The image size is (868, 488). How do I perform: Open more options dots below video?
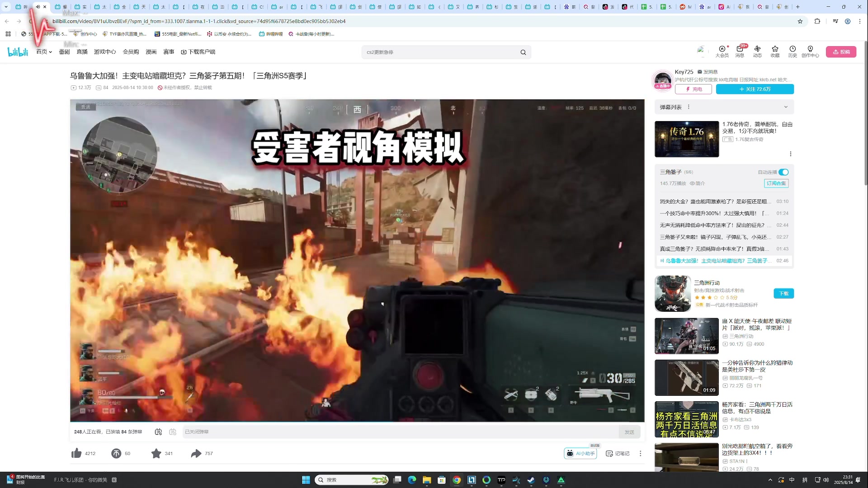click(x=640, y=453)
